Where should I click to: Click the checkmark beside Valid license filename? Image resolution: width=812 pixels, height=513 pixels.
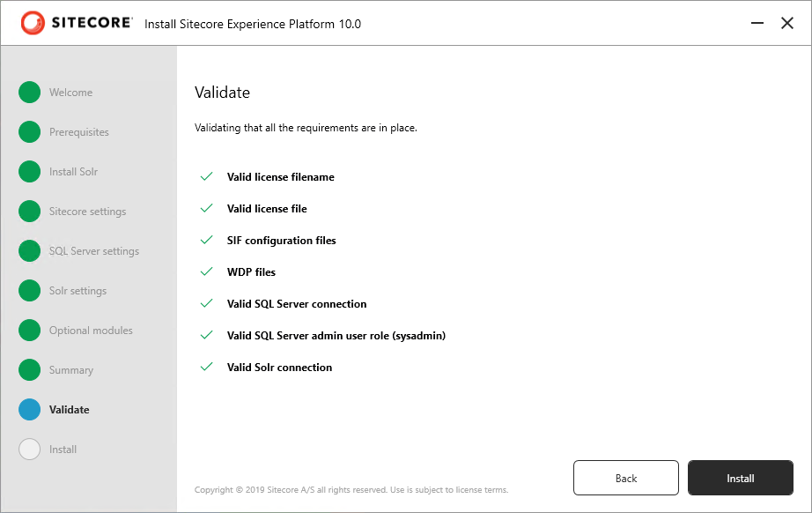(207, 176)
